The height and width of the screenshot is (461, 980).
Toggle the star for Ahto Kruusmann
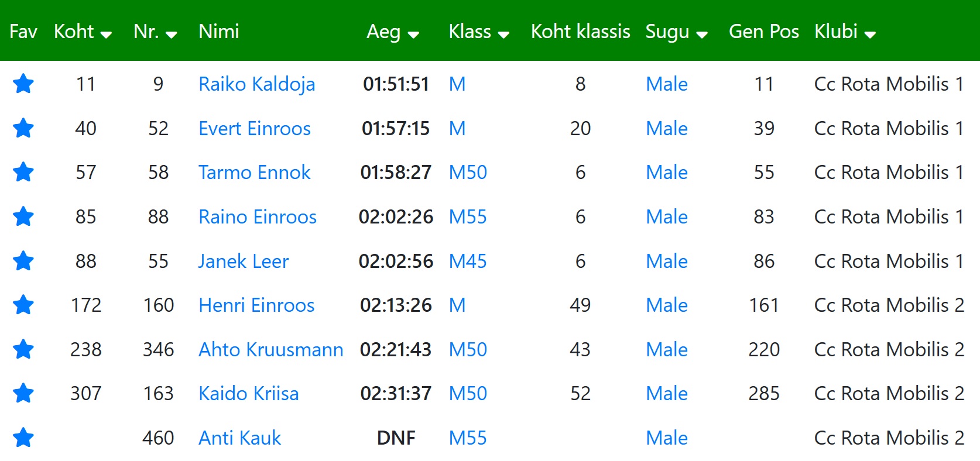pos(23,349)
